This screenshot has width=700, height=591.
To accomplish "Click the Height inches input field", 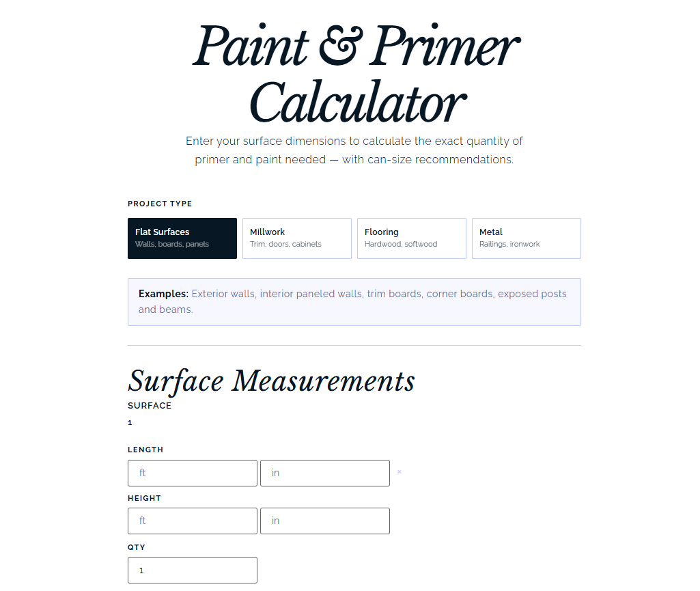I will pos(325,521).
